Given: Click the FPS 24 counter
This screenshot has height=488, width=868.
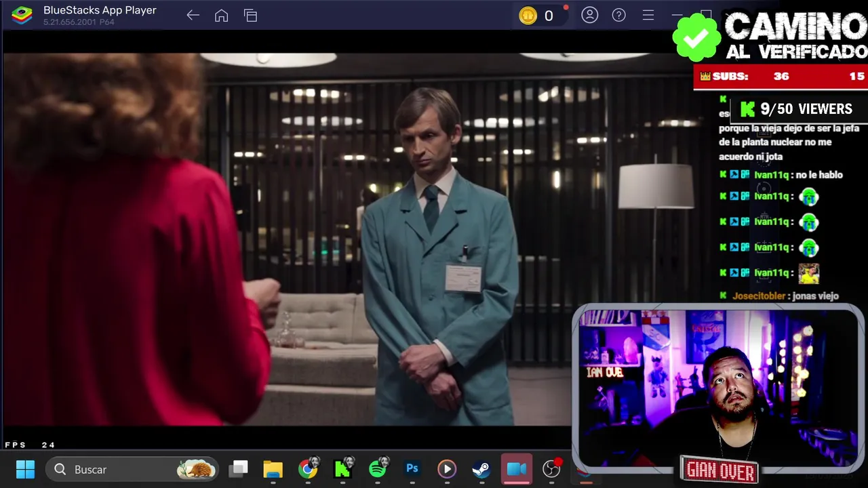Looking at the screenshot, I should [x=30, y=445].
